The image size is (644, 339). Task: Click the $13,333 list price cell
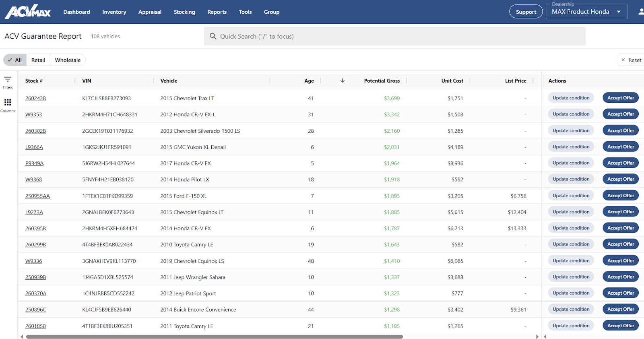click(517, 228)
